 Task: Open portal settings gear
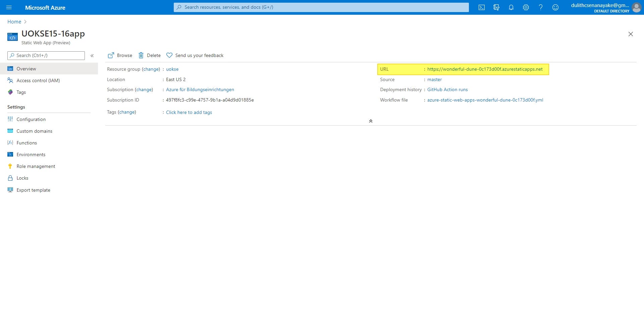coord(526,7)
